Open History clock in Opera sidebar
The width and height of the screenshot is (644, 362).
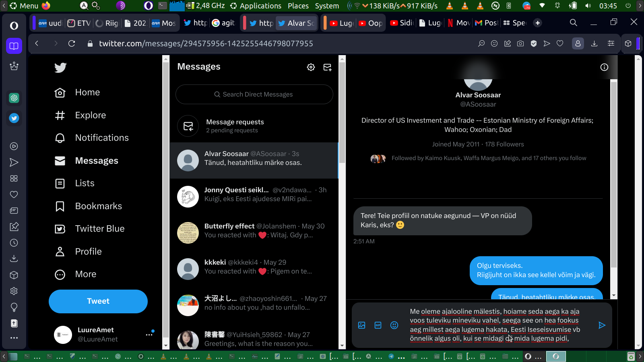pyautogui.click(x=14, y=243)
